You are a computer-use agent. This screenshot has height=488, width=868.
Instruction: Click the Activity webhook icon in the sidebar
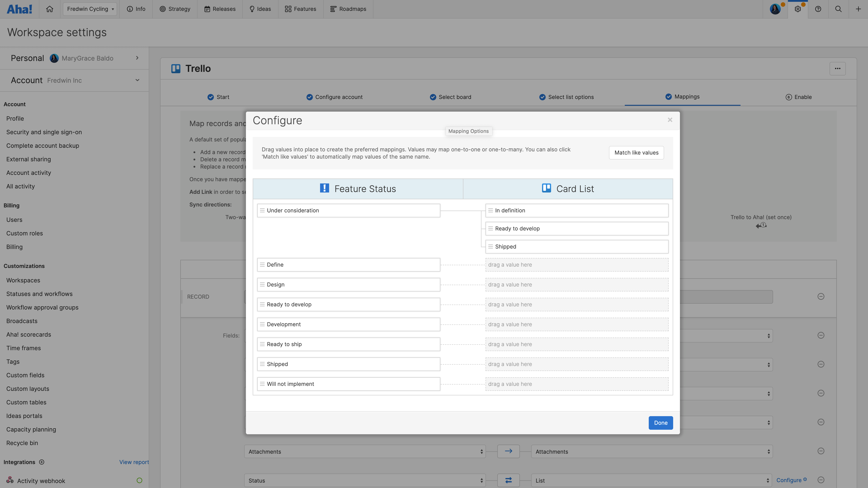click(x=10, y=480)
